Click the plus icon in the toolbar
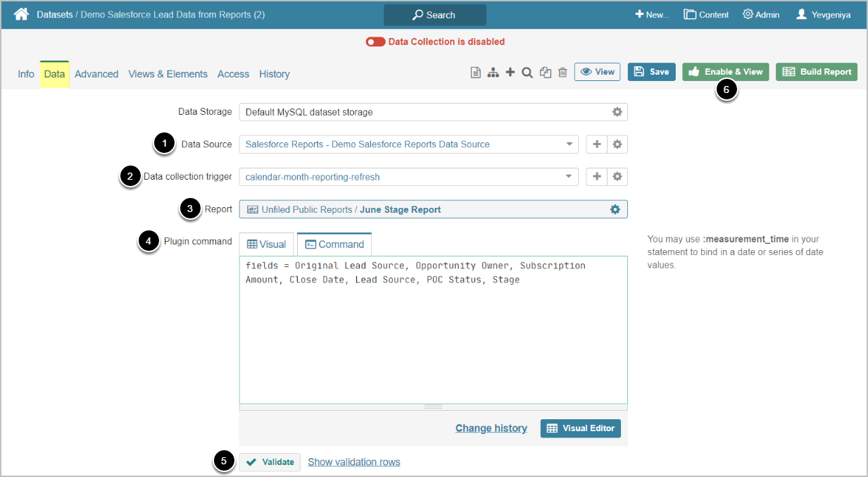This screenshot has height=477, width=868. pos(510,73)
